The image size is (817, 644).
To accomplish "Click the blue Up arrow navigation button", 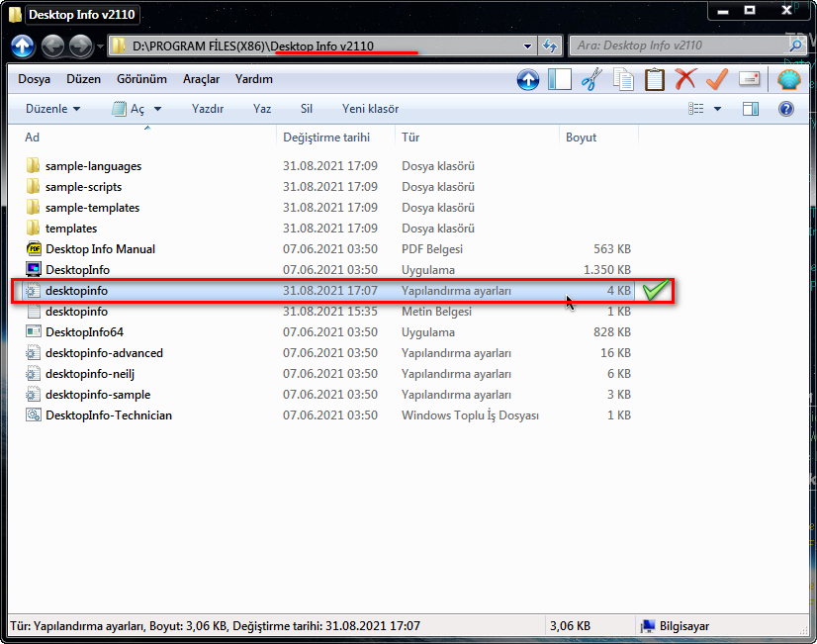I will click(x=23, y=46).
